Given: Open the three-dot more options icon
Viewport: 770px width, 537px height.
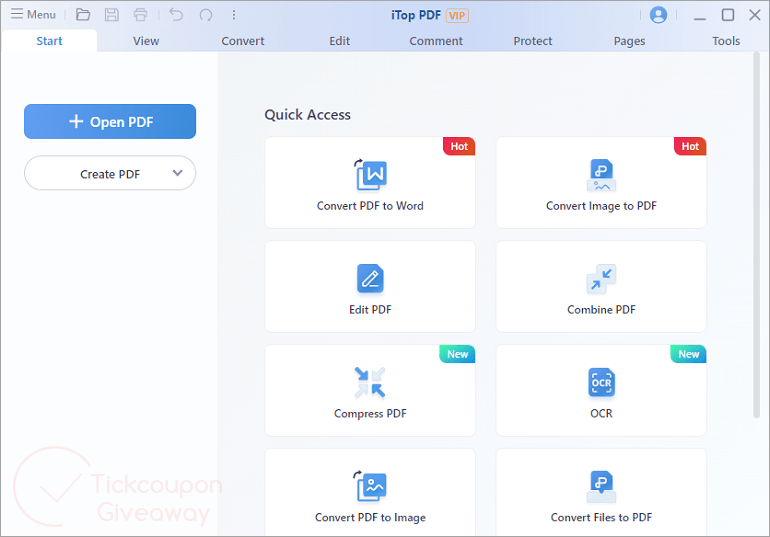Looking at the screenshot, I should [x=234, y=15].
